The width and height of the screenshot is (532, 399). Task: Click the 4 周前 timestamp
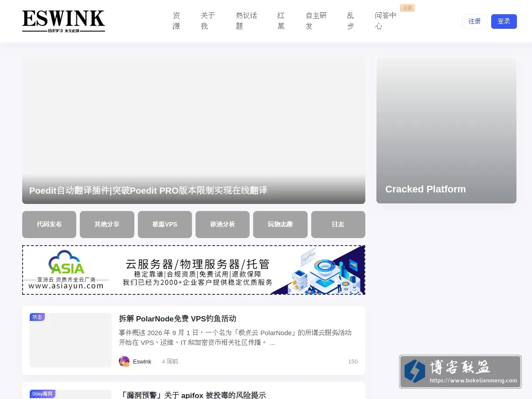pos(170,361)
